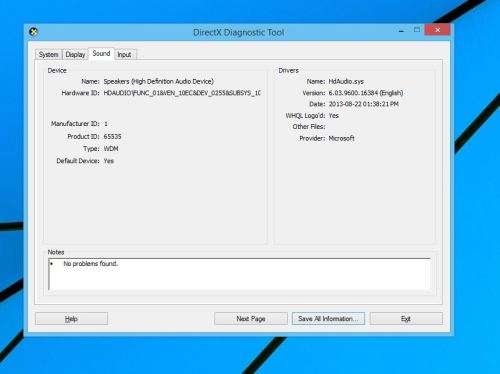Open the Display tab
This screenshot has height=374, width=500.
coord(75,54)
